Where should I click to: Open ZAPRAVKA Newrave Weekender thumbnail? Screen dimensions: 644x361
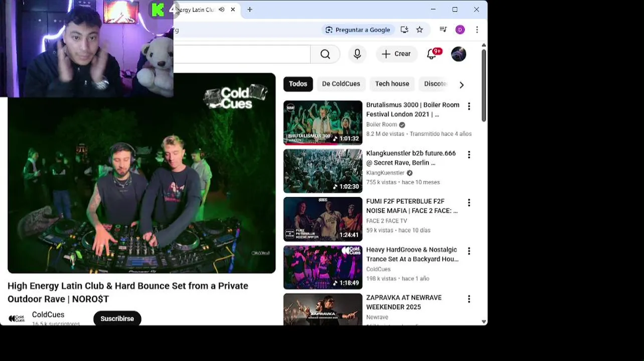click(323, 309)
